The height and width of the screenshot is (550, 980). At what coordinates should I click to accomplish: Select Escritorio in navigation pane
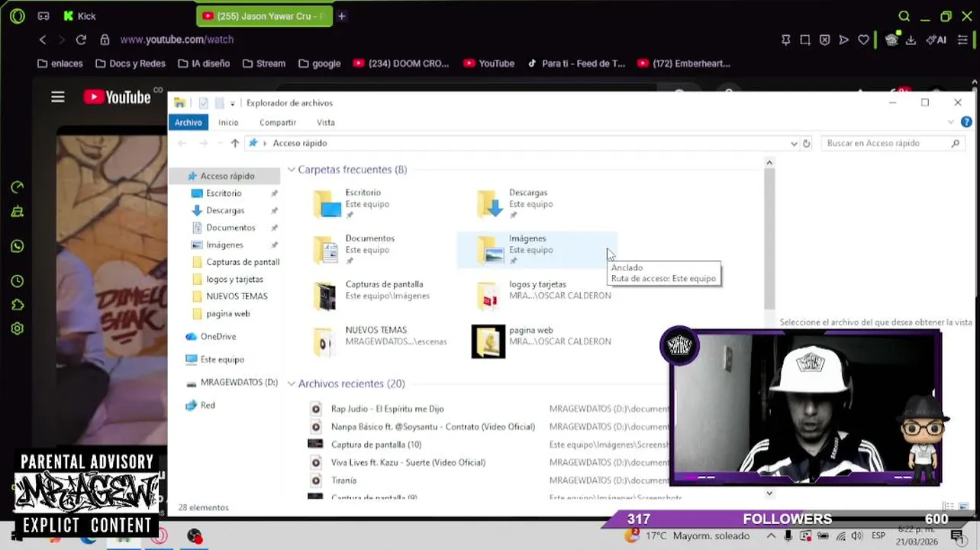[x=224, y=193]
